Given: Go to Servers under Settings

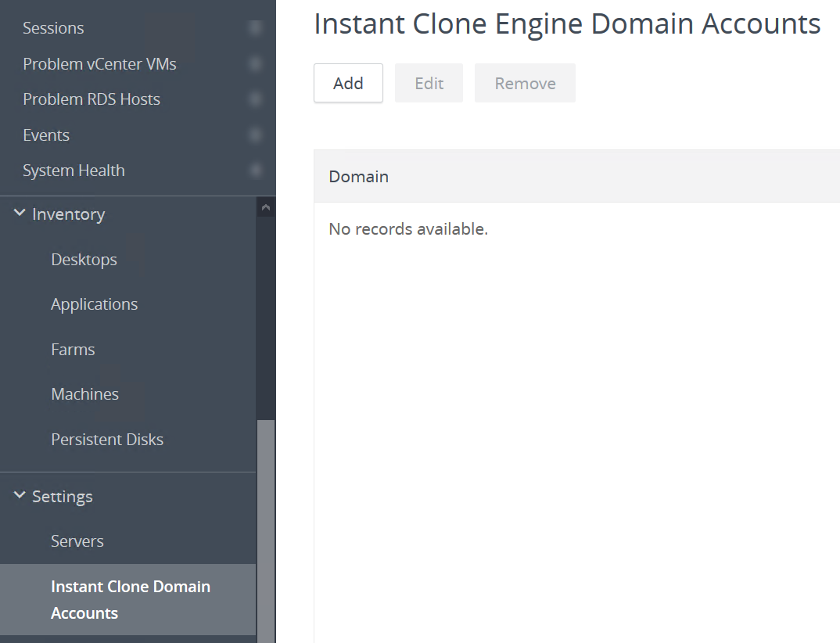Looking at the screenshot, I should pyautogui.click(x=75, y=541).
